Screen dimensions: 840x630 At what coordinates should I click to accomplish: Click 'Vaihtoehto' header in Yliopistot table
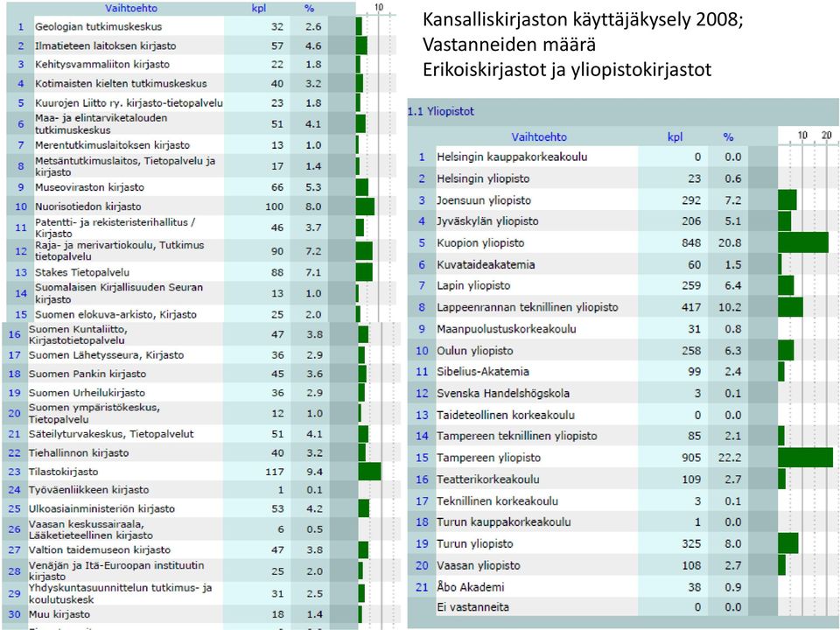[539, 136]
